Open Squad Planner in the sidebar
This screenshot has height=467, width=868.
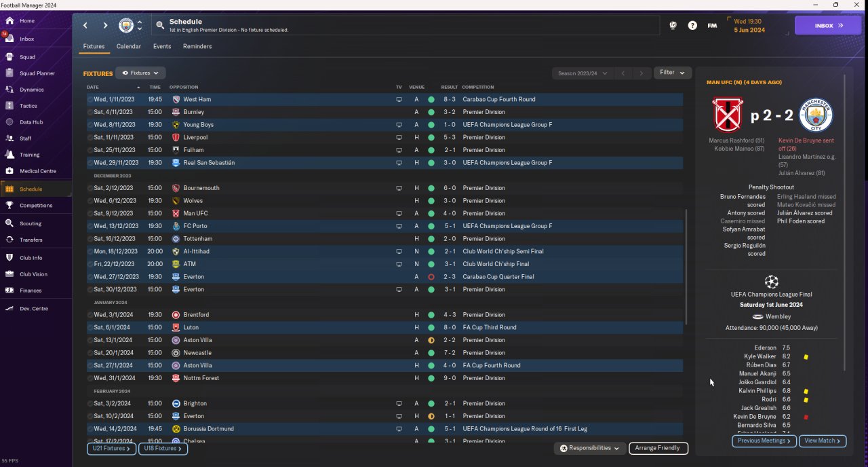[37, 73]
